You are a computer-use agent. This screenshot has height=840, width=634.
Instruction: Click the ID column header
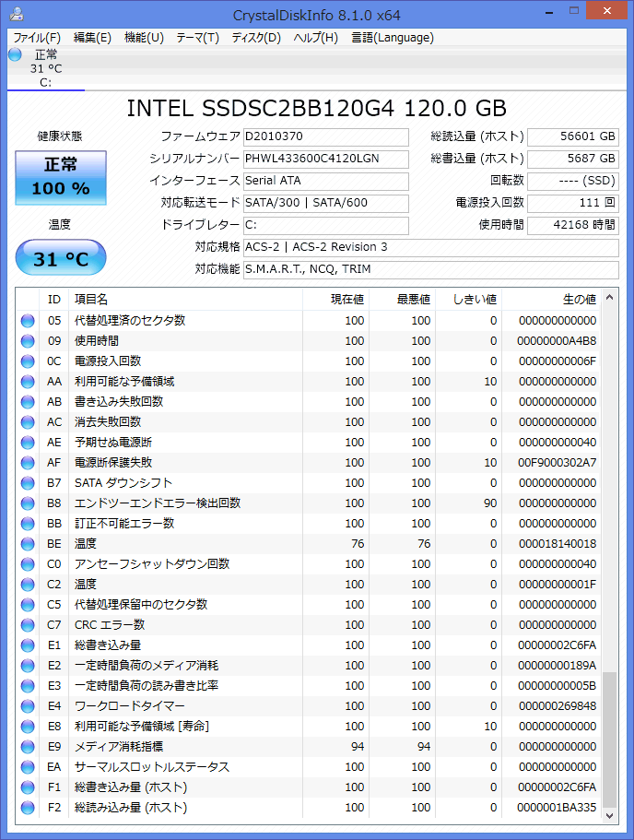[54, 300]
